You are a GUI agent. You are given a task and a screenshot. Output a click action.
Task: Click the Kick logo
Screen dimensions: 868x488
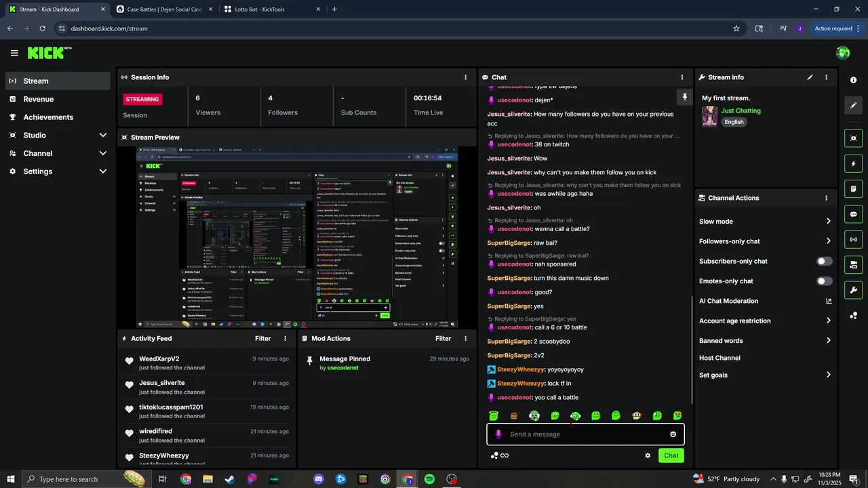[x=49, y=53]
